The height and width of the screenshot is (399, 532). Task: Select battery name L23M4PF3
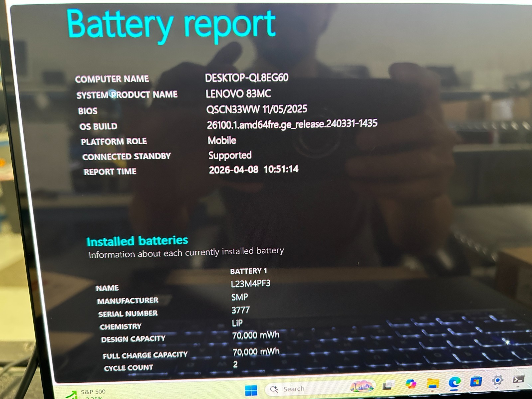click(250, 284)
